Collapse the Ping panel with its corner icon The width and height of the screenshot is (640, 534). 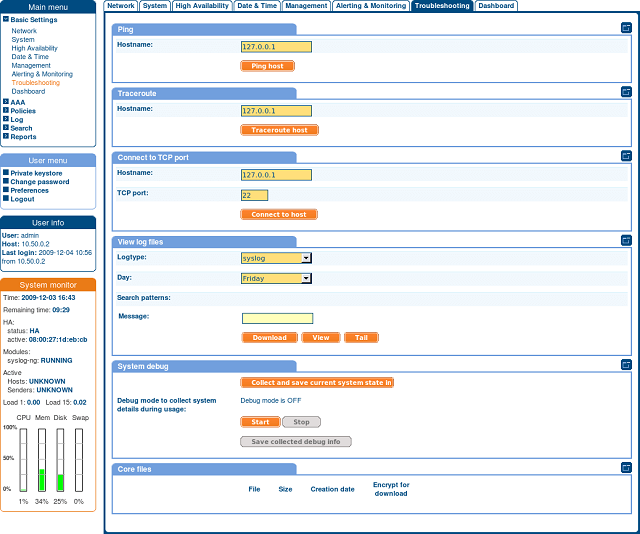tap(626, 28)
